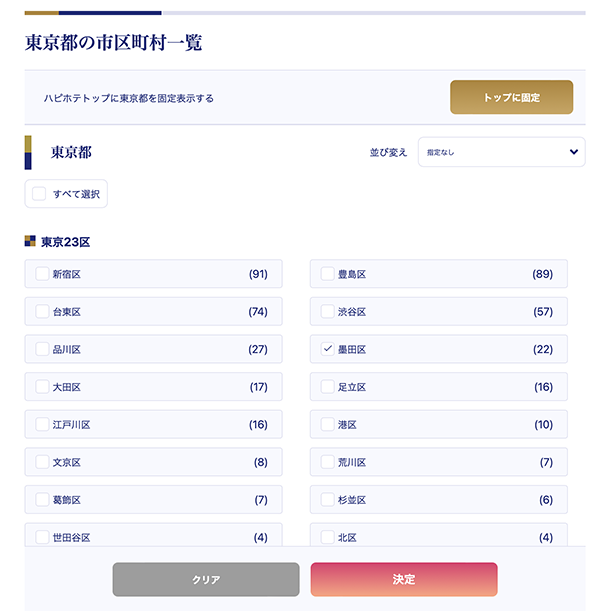Select the 足立区 checkbox
This screenshot has width=600, height=611.
[327, 387]
